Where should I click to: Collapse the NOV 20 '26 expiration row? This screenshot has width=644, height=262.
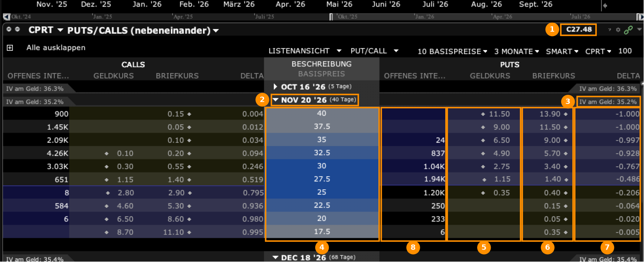point(275,100)
